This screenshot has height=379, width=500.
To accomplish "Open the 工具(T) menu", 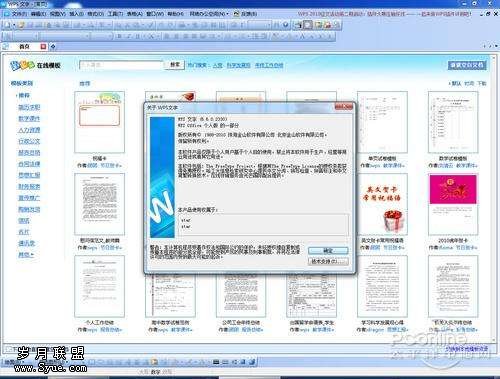I will point(115,14).
